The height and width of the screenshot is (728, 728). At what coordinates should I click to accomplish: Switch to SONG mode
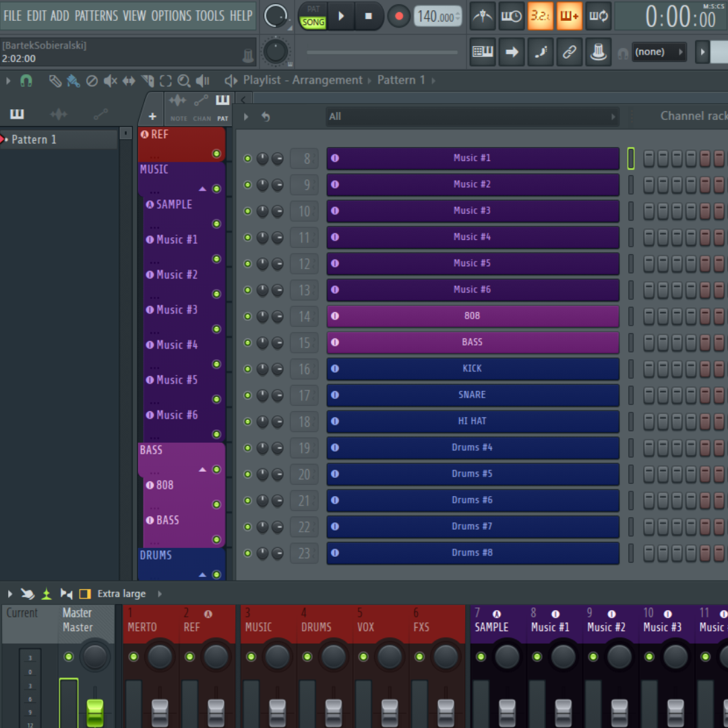click(313, 22)
